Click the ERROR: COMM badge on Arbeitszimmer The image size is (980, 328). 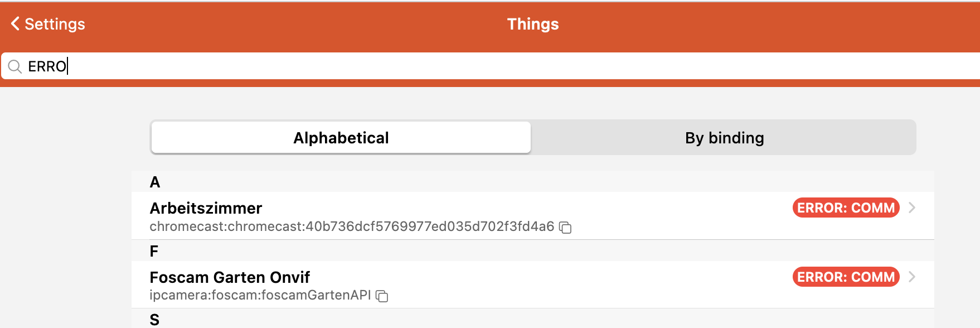(846, 208)
